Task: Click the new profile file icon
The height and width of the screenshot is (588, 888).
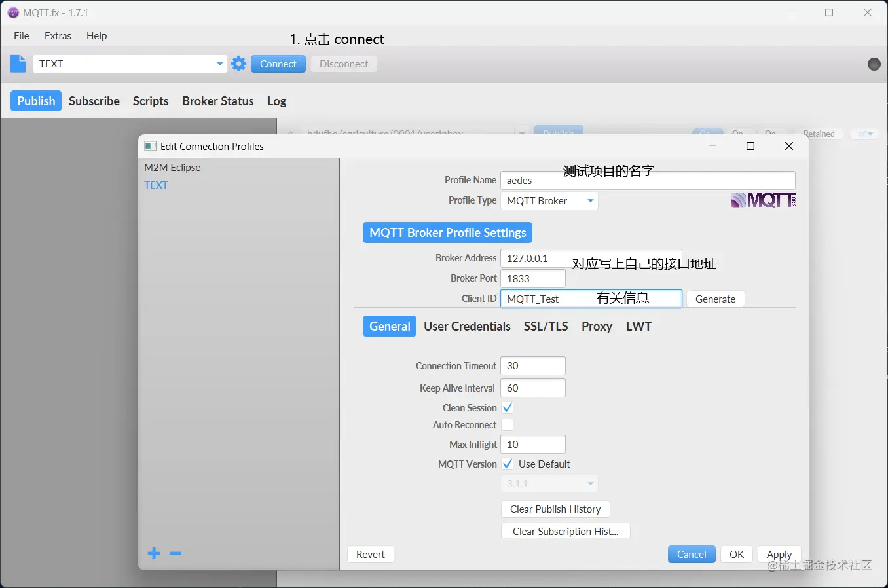Action: pyautogui.click(x=18, y=64)
